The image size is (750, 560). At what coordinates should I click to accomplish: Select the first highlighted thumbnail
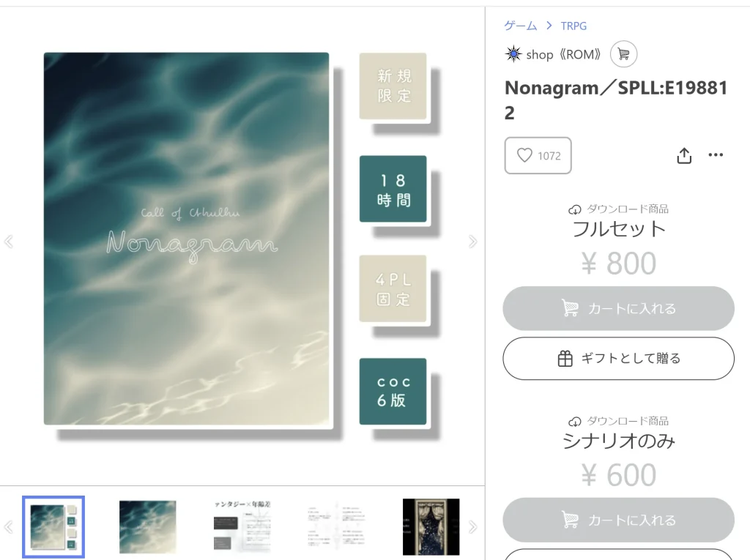(53, 527)
